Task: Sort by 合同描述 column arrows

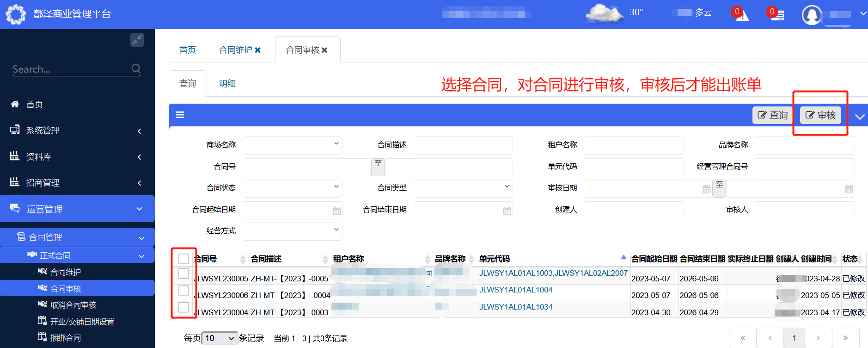Action: [325, 259]
